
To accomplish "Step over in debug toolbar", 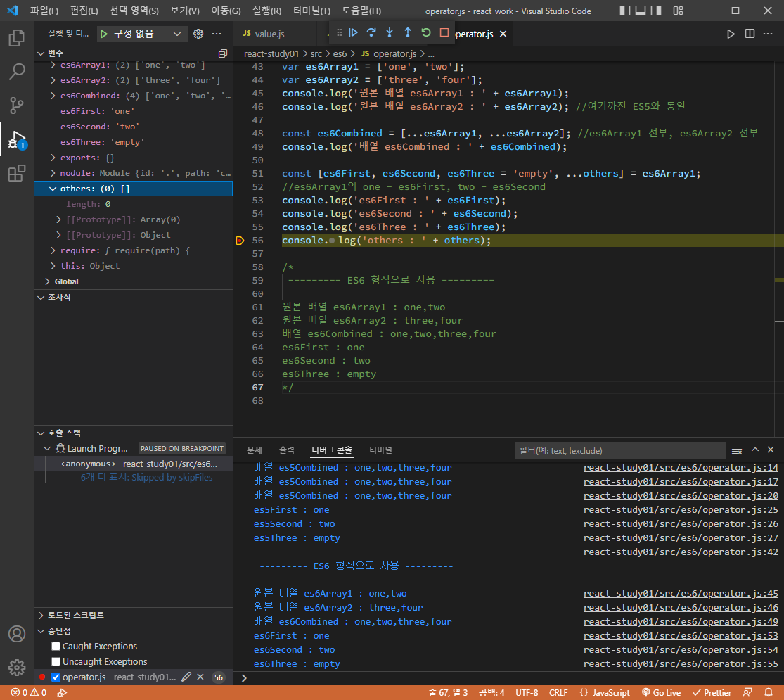I will point(371,32).
